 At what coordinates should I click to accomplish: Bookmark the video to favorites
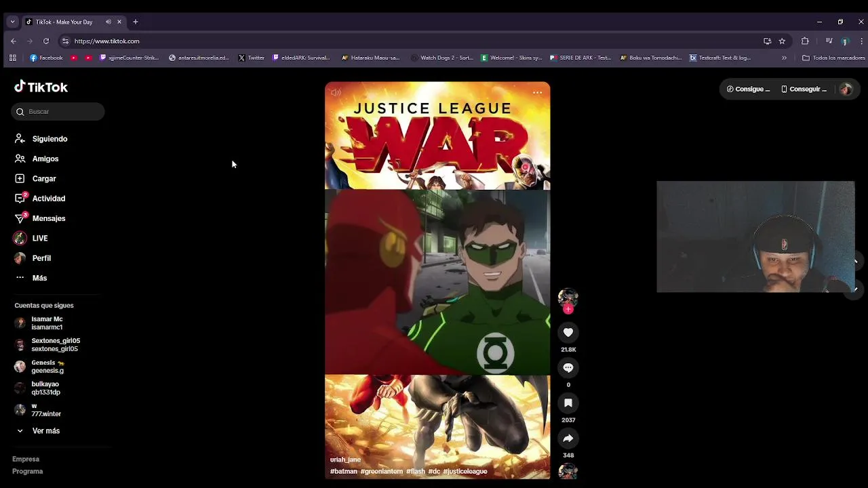click(x=568, y=403)
